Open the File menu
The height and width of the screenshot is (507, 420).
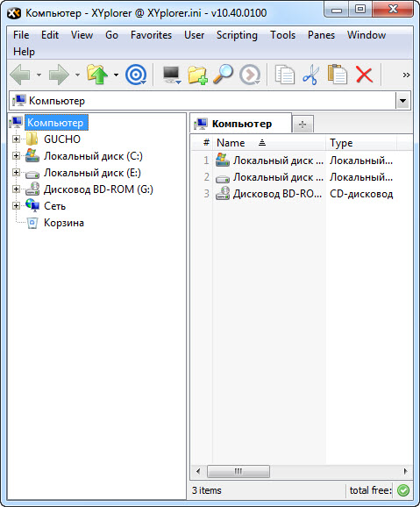(21, 35)
